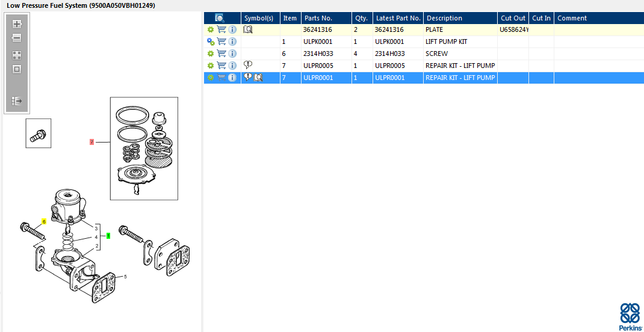Click the list export arrow icon
This screenshot has height=332, width=644.
point(17,100)
